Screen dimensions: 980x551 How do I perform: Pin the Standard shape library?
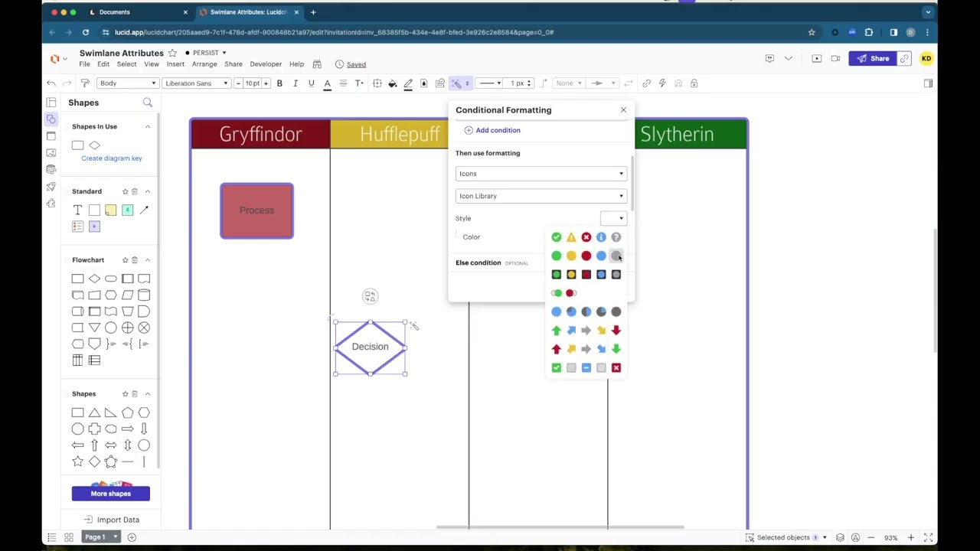(125, 191)
